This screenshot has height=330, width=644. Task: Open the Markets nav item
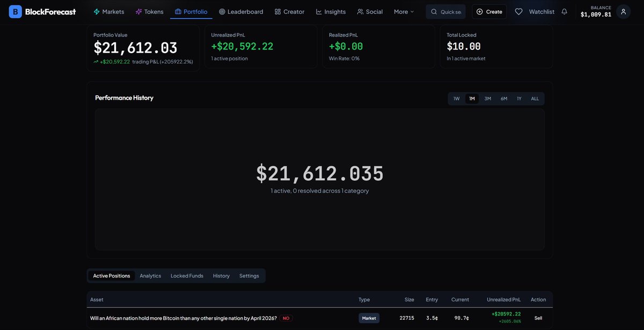click(108, 11)
